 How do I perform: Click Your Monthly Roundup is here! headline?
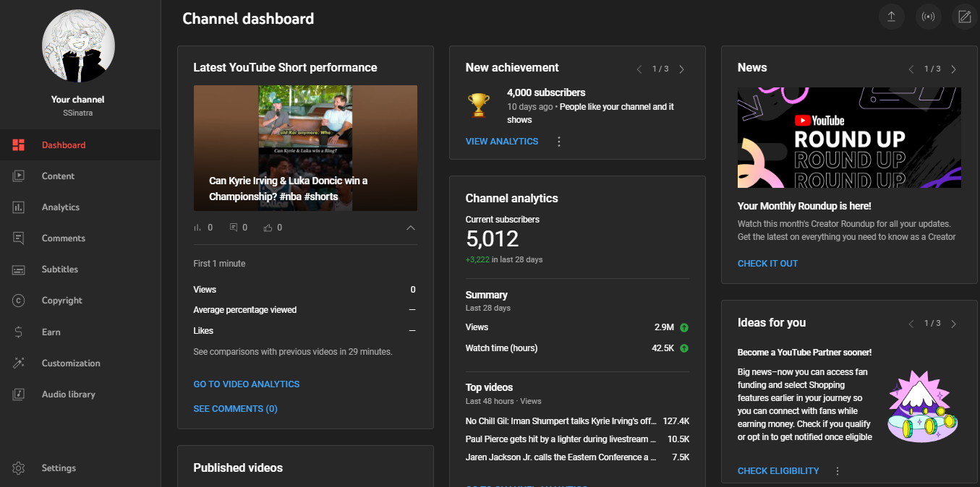(804, 207)
